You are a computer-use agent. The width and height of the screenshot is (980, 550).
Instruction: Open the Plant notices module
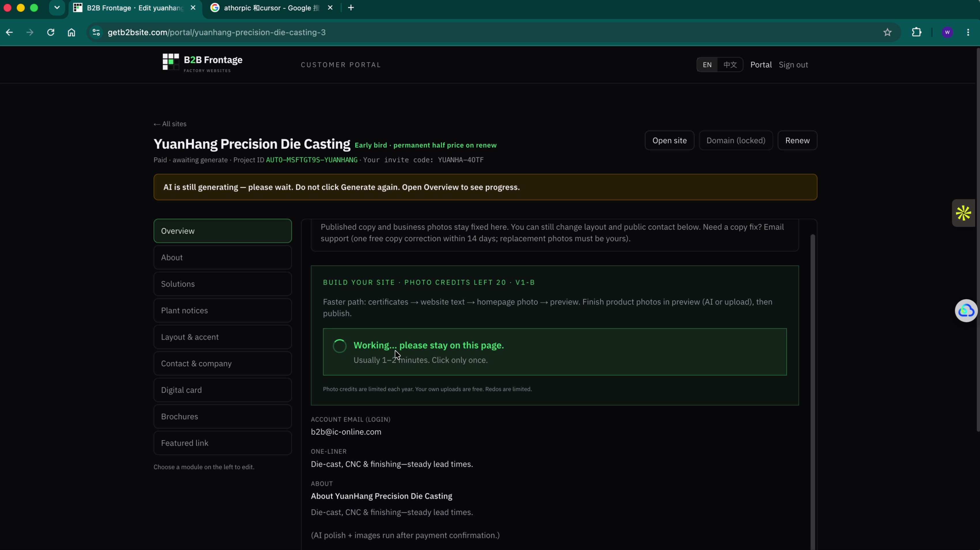point(223,310)
